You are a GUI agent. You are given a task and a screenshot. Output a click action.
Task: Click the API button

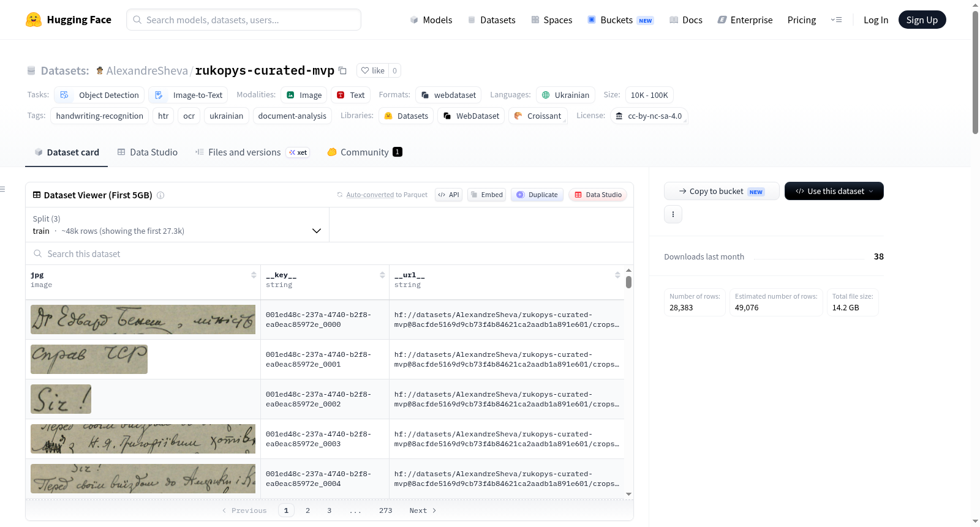click(448, 195)
